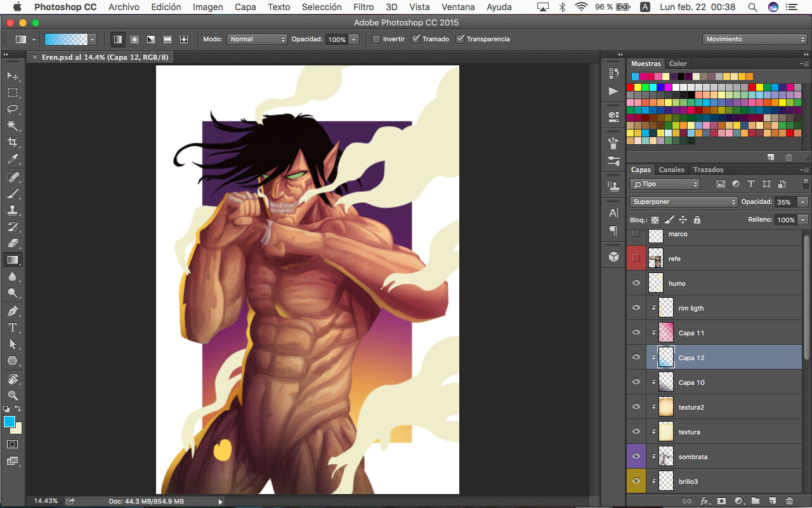Select the Magic Wand tool
812x508 pixels.
pyautogui.click(x=12, y=126)
